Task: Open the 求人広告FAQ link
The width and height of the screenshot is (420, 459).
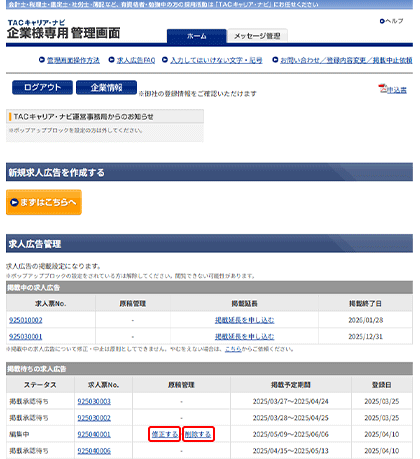Action: click(x=136, y=60)
